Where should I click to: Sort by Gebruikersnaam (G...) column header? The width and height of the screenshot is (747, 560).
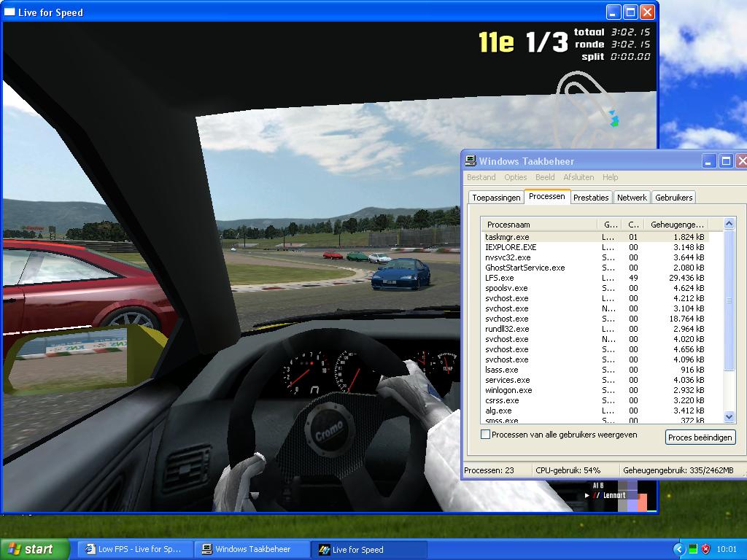611,225
